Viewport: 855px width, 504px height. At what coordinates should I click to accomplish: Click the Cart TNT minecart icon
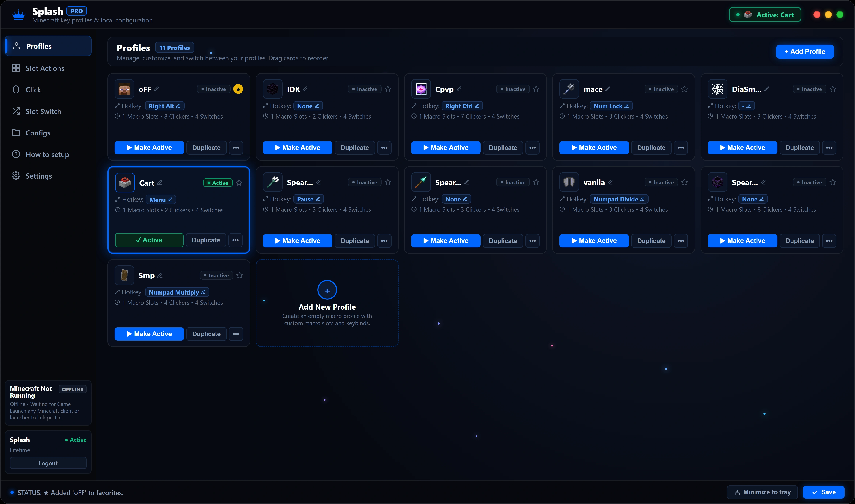tap(125, 183)
